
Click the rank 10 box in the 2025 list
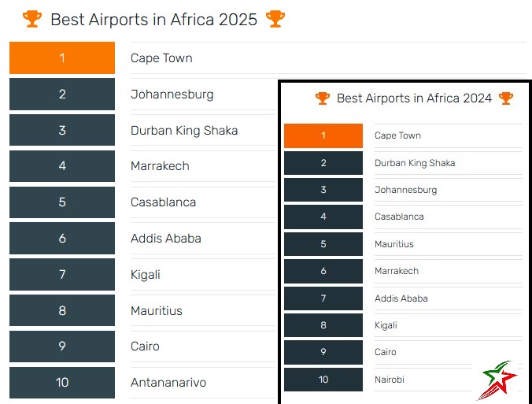pos(62,383)
